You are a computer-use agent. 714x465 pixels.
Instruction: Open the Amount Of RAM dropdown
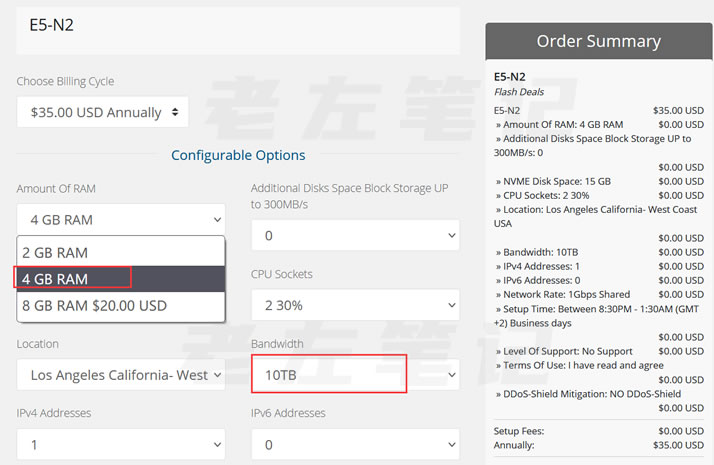click(x=120, y=220)
